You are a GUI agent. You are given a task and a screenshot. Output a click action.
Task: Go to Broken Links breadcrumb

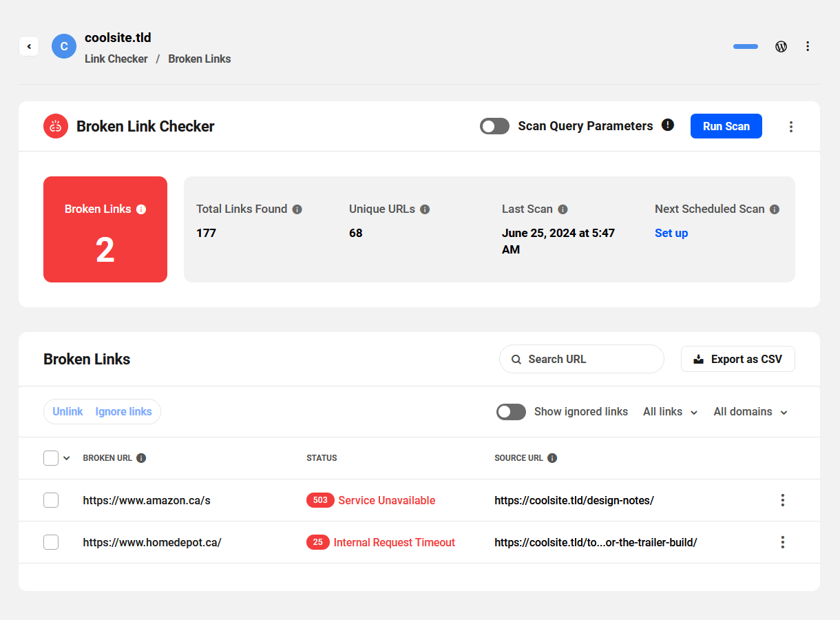pyautogui.click(x=200, y=59)
